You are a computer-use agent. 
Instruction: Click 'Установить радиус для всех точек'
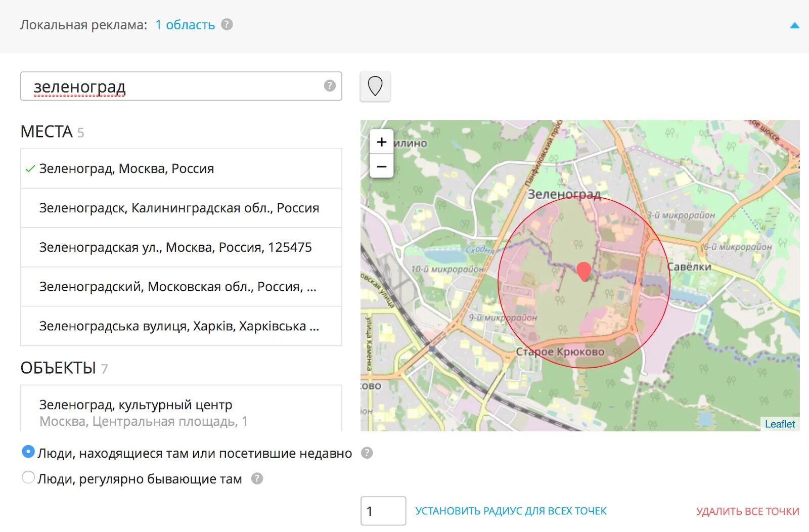(511, 511)
